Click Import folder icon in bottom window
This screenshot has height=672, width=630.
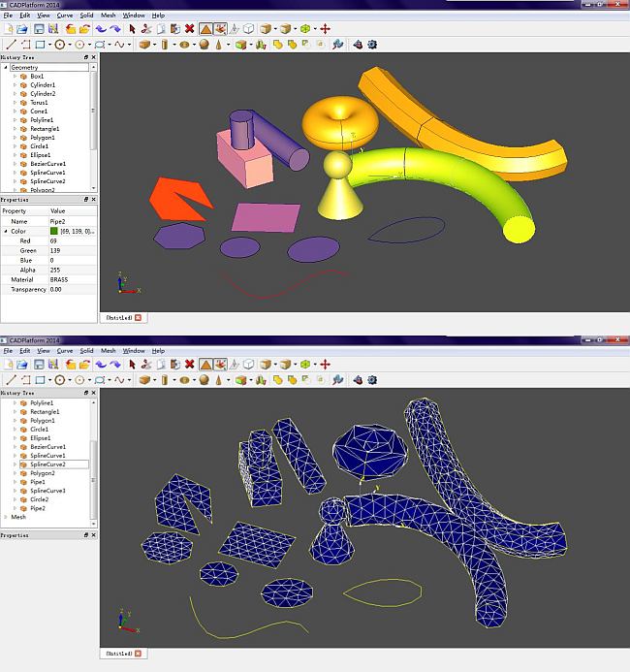[x=71, y=365]
